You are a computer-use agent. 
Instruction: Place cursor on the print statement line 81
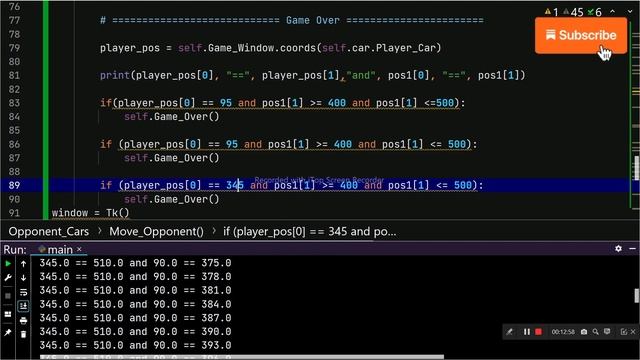[x=313, y=76]
